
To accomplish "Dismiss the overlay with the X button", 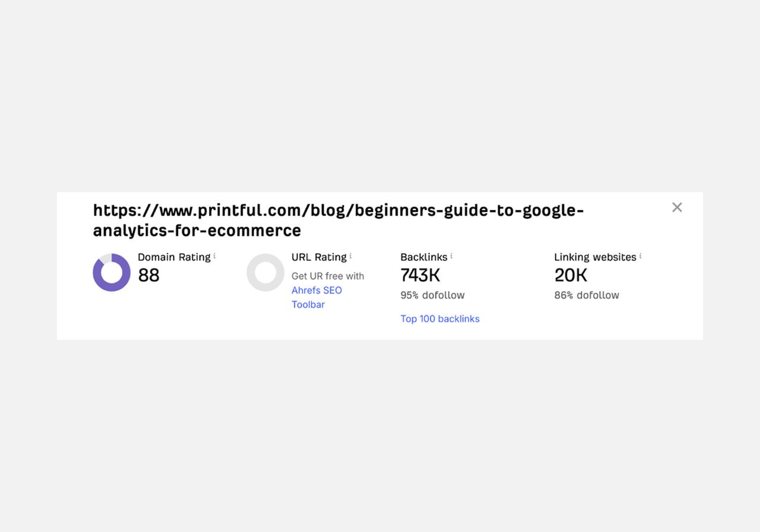I will [x=677, y=207].
